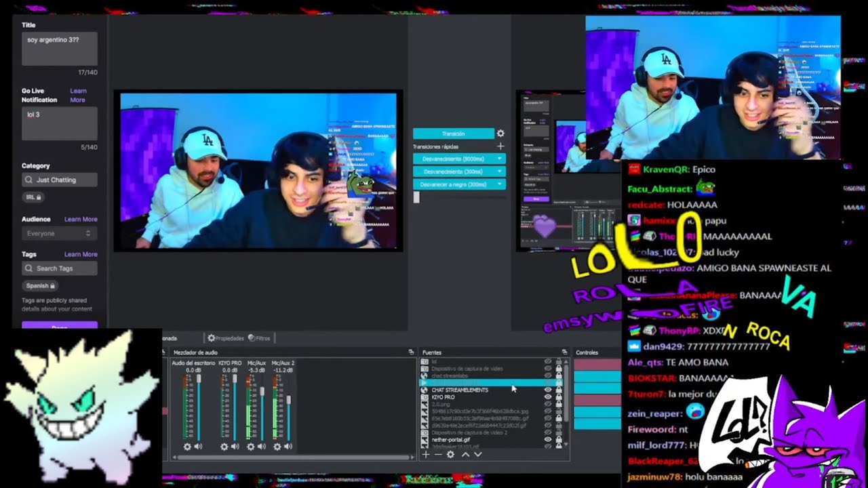The image size is (868, 488).
Task: Click Search Tags input field
Action: 59,268
